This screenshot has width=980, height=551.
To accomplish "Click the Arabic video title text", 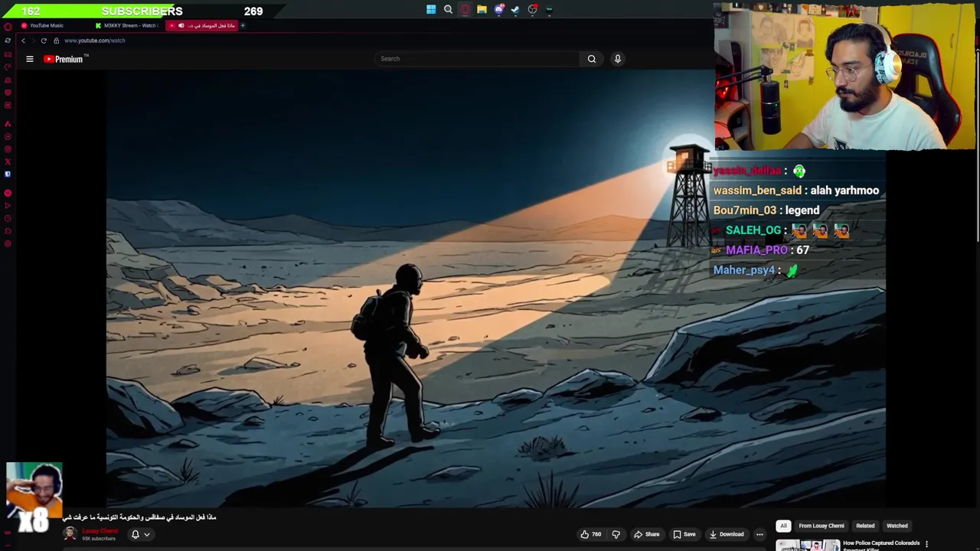I will pos(139,517).
